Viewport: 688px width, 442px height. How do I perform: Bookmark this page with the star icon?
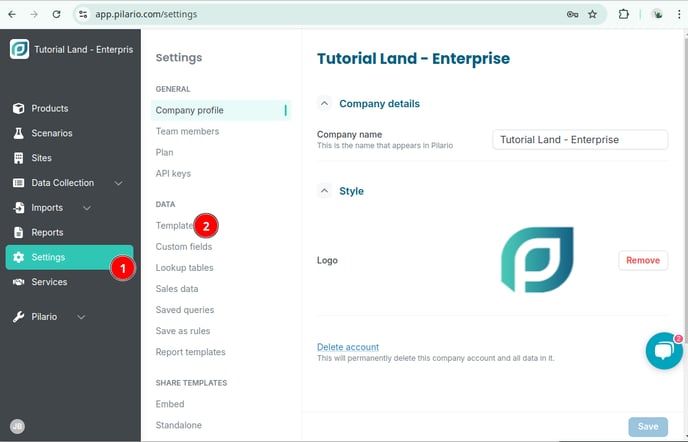click(x=592, y=14)
